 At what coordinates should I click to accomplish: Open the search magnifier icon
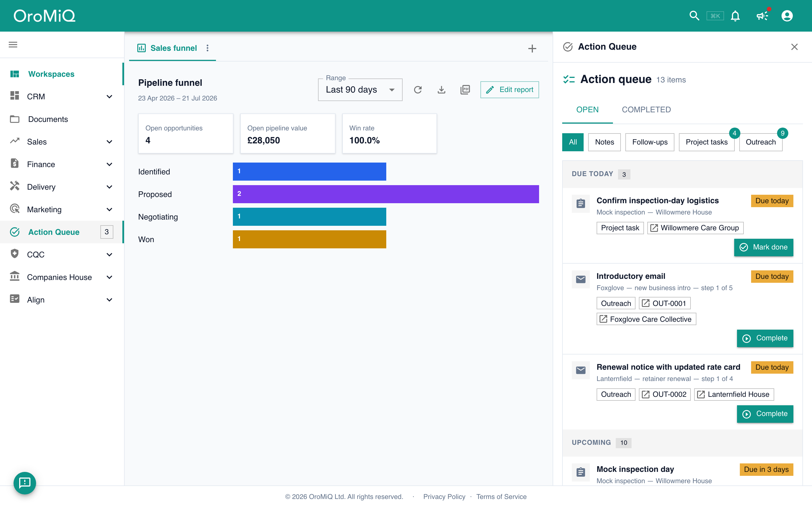click(694, 16)
